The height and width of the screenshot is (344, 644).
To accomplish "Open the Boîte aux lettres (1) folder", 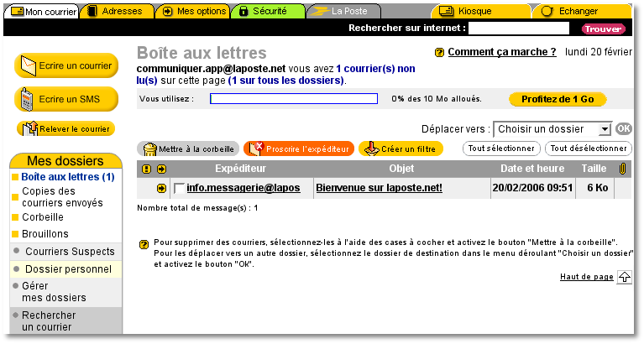I will click(x=68, y=177).
